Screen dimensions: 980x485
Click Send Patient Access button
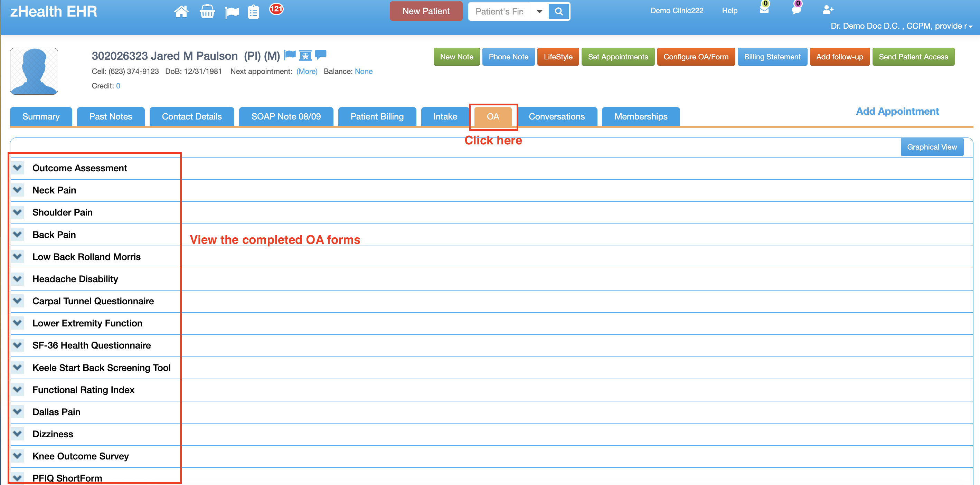[x=913, y=57]
